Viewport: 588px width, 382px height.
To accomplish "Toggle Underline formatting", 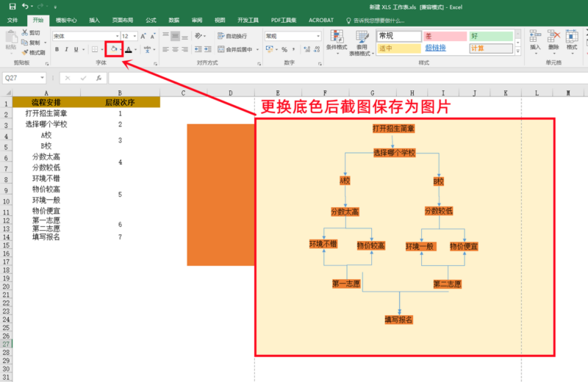I will coord(76,49).
